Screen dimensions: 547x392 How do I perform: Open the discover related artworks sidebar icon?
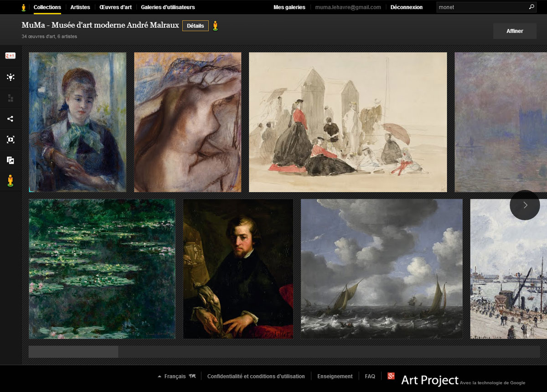point(10,77)
